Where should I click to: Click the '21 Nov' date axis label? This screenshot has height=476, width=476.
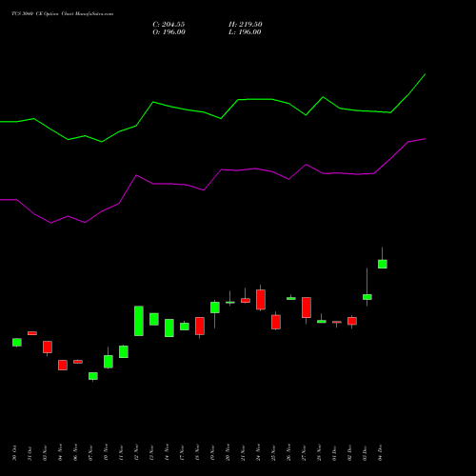tap(243, 452)
